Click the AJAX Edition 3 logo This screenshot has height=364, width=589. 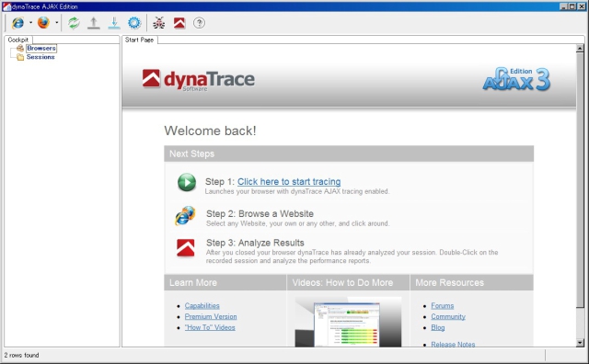[x=516, y=79]
